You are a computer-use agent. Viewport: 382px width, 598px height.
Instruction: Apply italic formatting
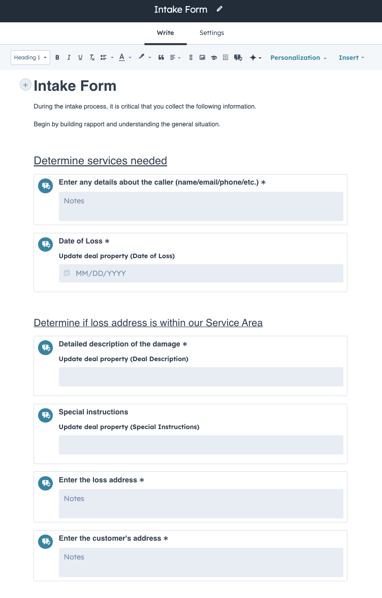tap(69, 58)
